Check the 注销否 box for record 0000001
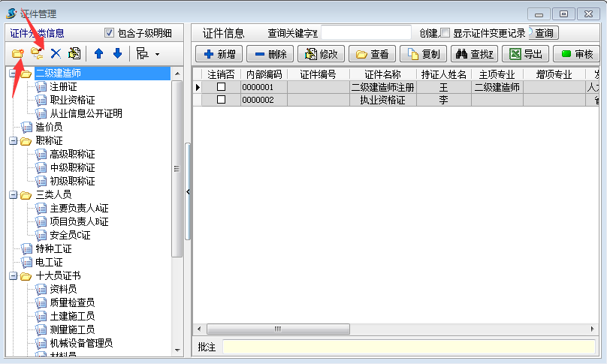 click(x=221, y=87)
